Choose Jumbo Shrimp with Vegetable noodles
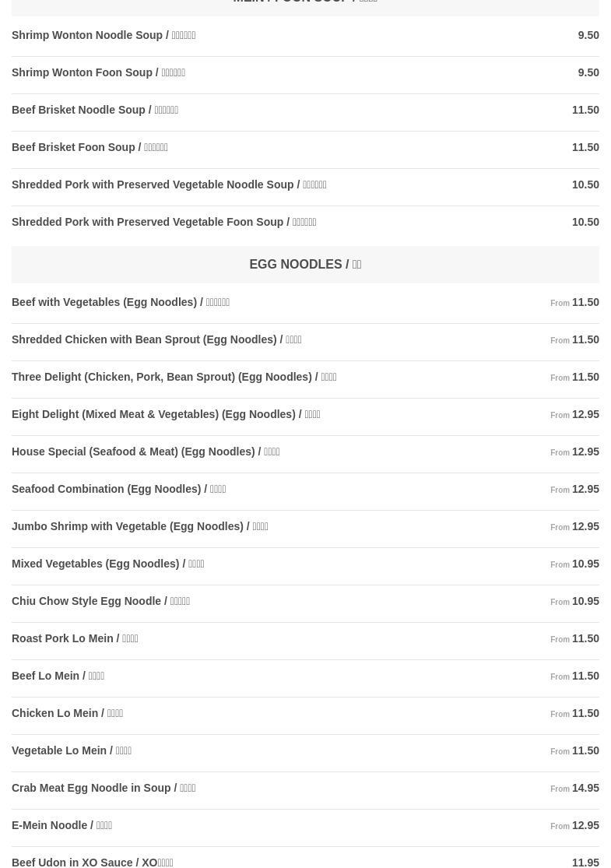This screenshot has width=611, height=868. [139, 526]
